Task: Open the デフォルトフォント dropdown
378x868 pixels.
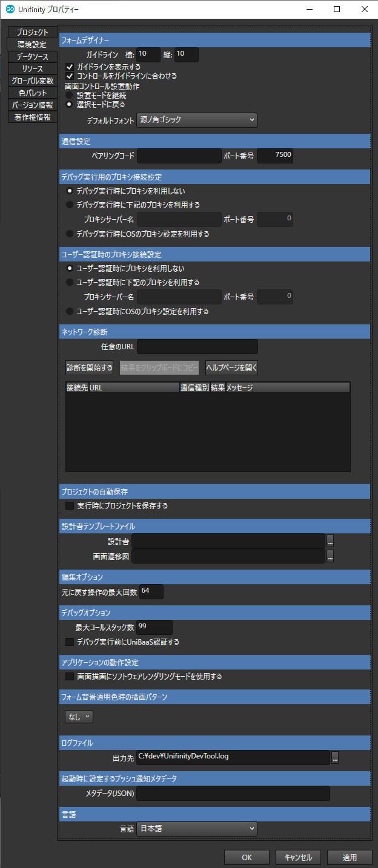Action: point(197,120)
